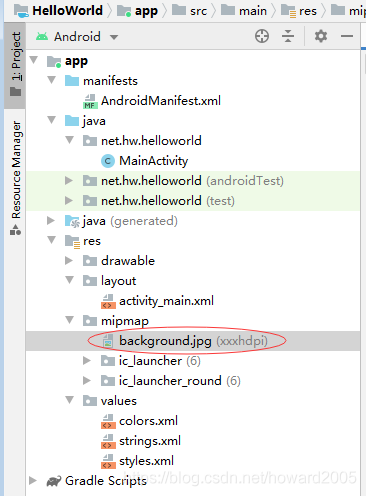Select strings.xml file name
Image resolution: width=366 pixels, height=496 pixels.
coord(150,441)
